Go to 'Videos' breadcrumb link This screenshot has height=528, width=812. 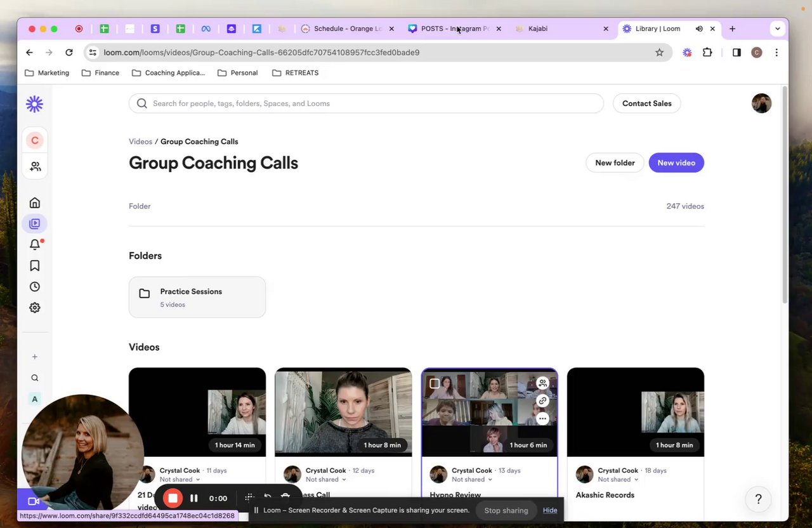140,142
